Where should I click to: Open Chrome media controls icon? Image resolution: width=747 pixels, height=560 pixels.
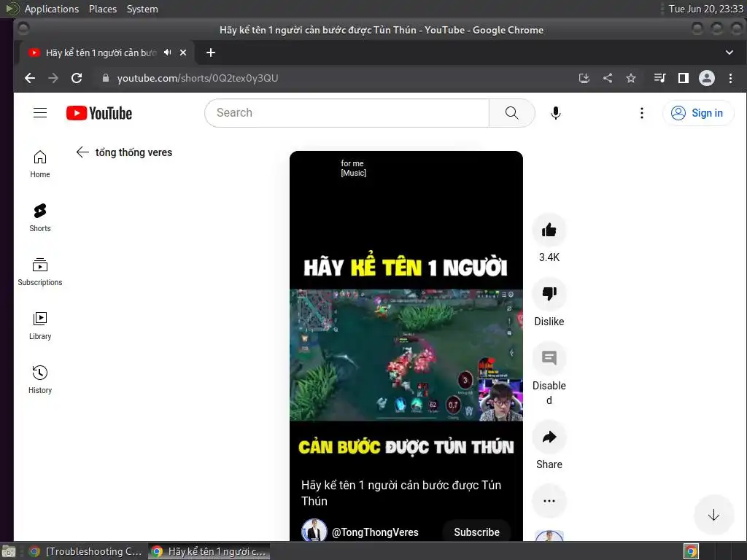pyautogui.click(x=659, y=78)
